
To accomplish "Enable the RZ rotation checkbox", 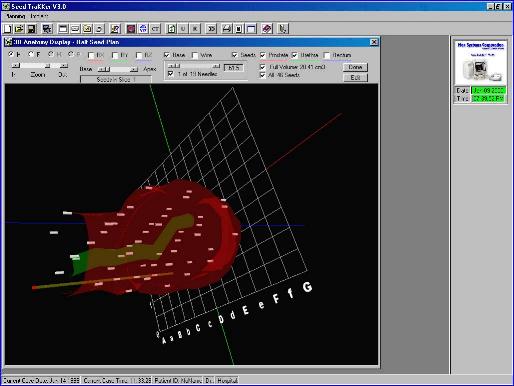I will click(x=139, y=55).
